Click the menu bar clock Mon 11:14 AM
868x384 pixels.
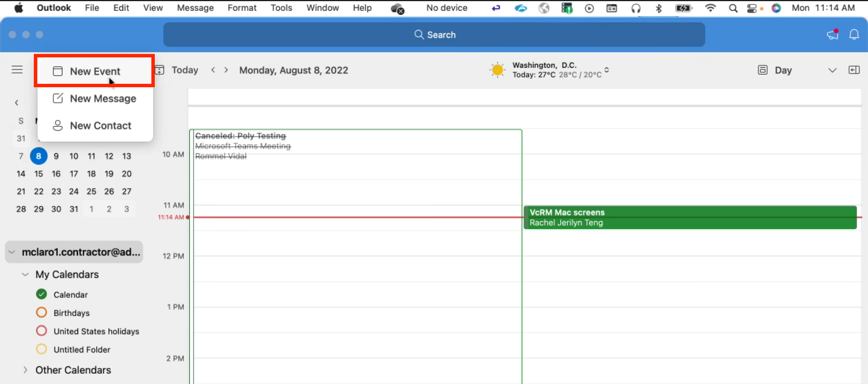(823, 8)
